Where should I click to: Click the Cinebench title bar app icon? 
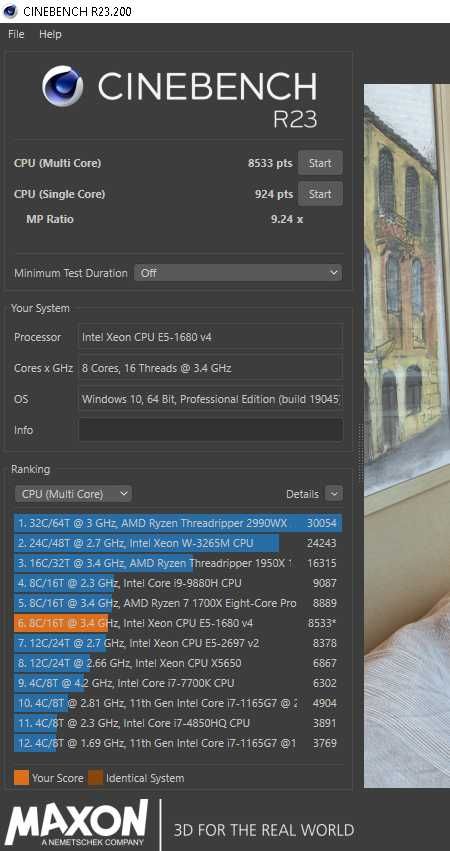tap(10, 11)
